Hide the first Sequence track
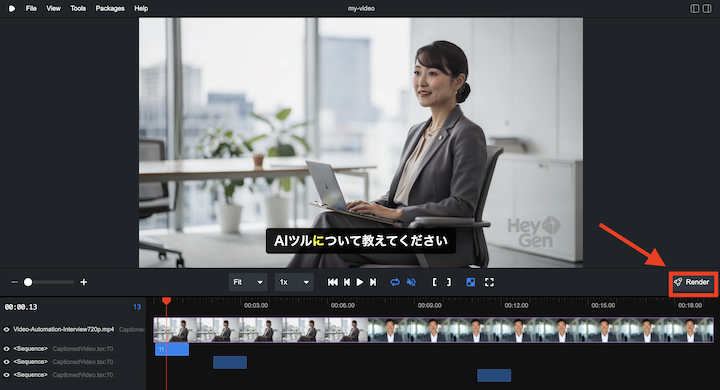The height and width of the screenshot is (390, 720). (6, 349)
